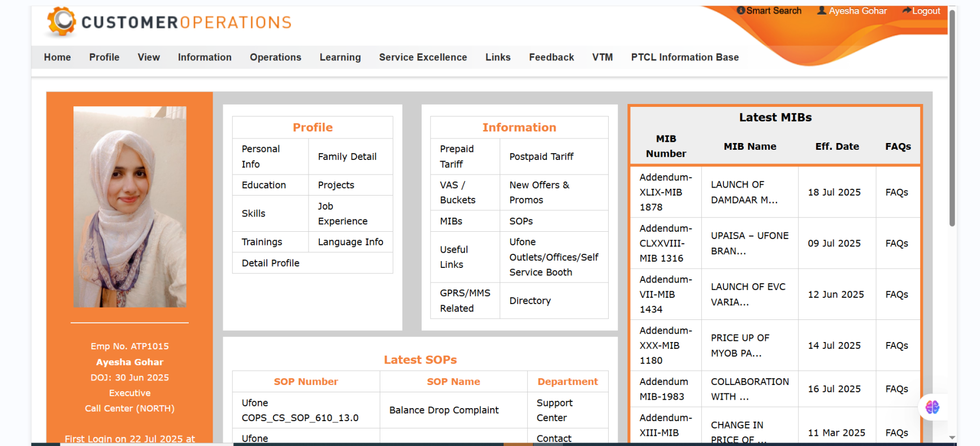This screenshot has height=446, width=980.
Task: Open the VTM menu
Action: click(x=602, y=57)
